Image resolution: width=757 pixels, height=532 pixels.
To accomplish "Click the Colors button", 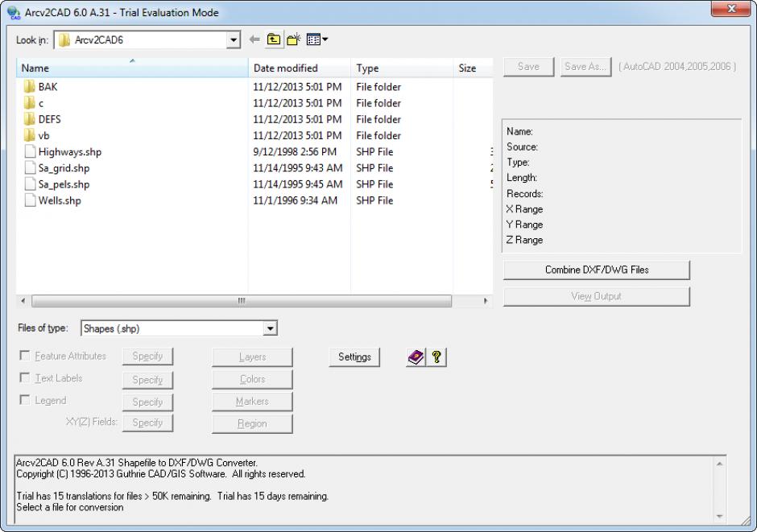I will pyautogui.click(x=252, y=379).
